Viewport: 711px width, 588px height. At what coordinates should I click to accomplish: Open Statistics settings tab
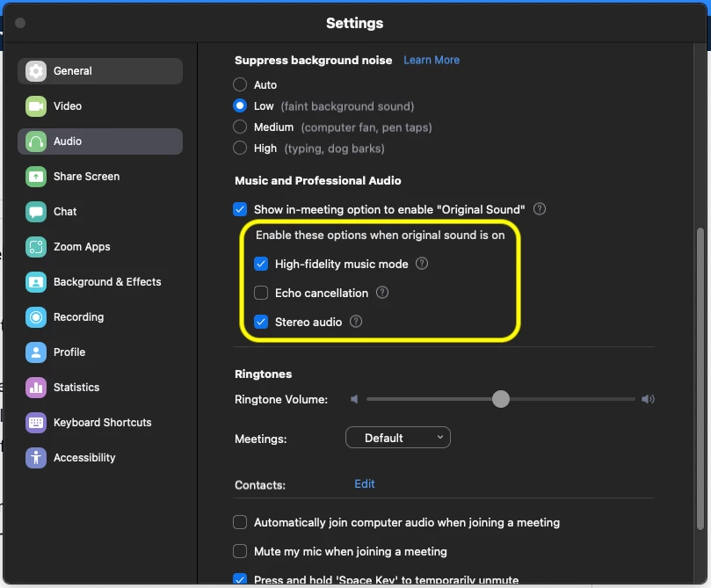[x=100, y=387]
